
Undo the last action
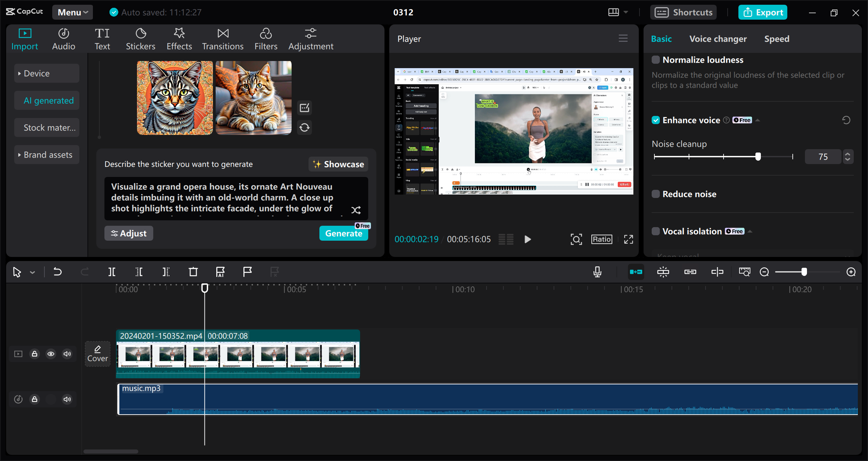pos(58,272)
